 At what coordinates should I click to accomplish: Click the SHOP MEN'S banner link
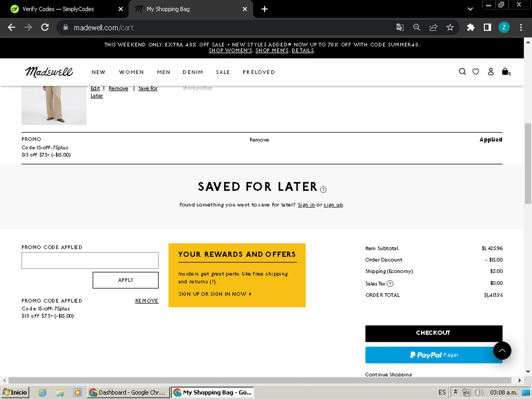(272, 50)
